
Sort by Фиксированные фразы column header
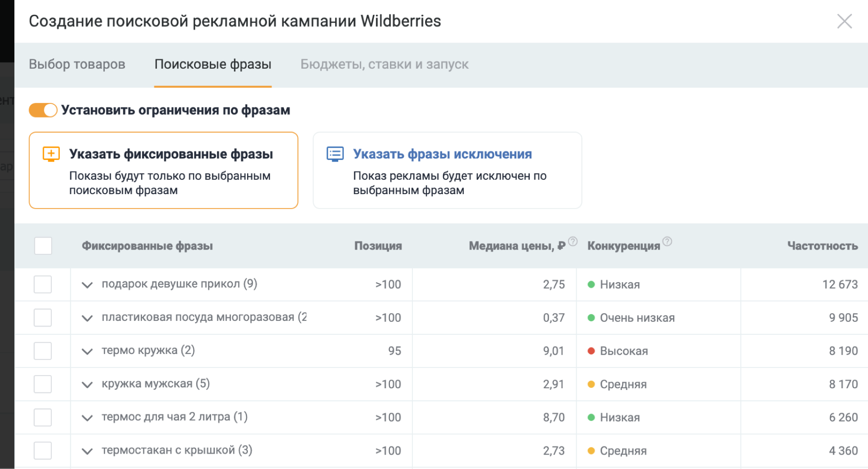click(x=147, y=246)
